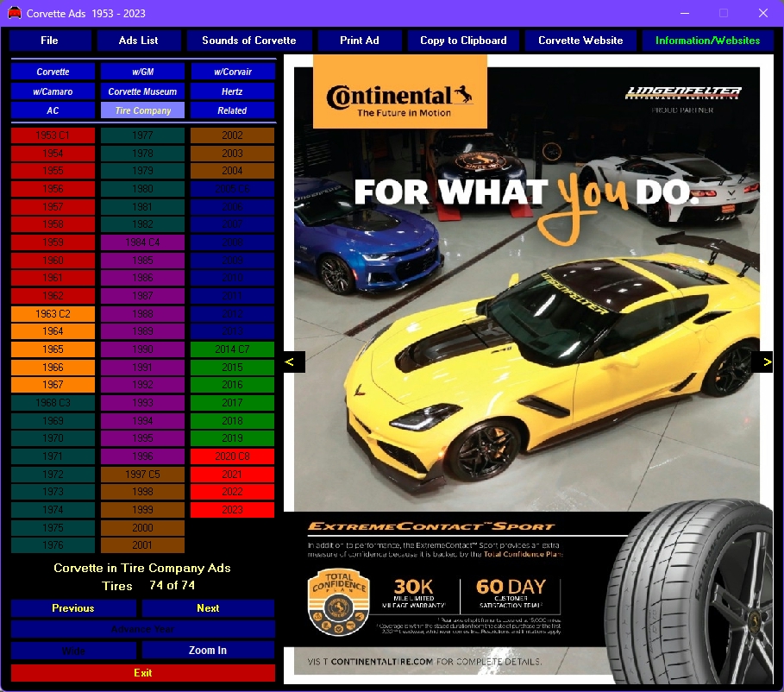The image size is (784, 692).
Task: Click the Continental ad image
Action: pos(529,369)
